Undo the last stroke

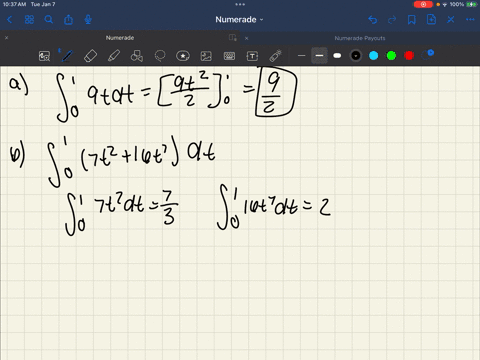point(373,20)
